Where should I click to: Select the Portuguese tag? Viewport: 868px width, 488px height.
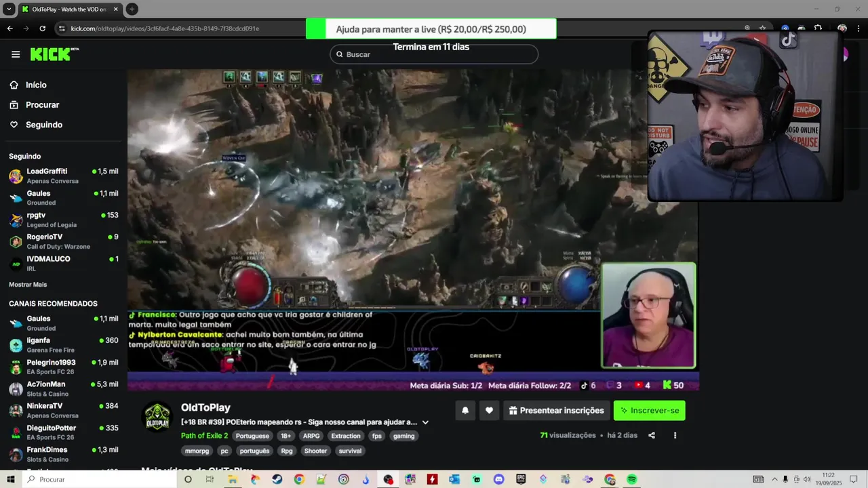[x=252, y=436]
